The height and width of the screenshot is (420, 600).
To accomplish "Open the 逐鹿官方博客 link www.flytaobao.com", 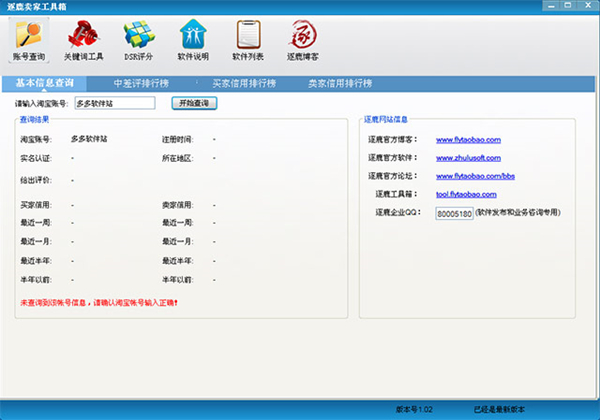I will pyautogui.click(x=468, y=139).
